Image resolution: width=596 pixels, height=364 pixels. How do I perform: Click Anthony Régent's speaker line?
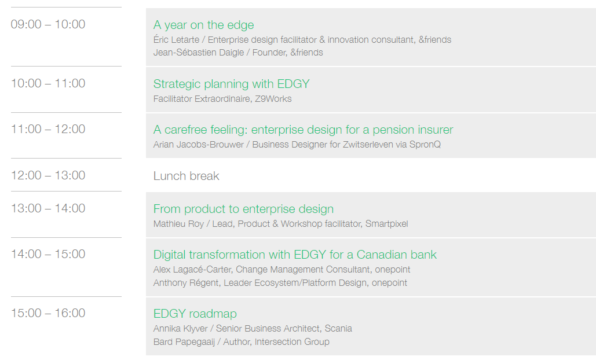(x=280, y=283)
